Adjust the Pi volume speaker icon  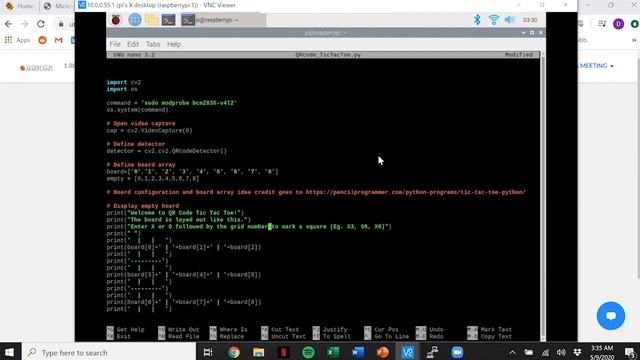tap(509, 20)
